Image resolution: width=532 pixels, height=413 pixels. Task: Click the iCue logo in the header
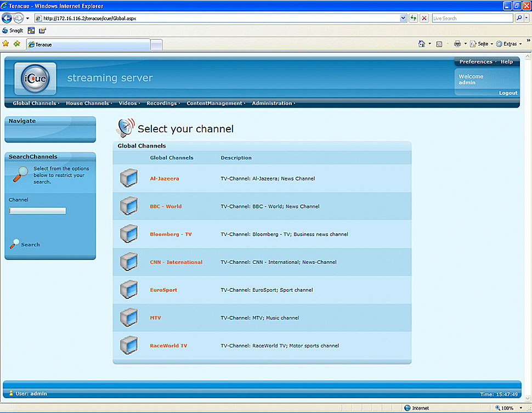pos(35,80)
